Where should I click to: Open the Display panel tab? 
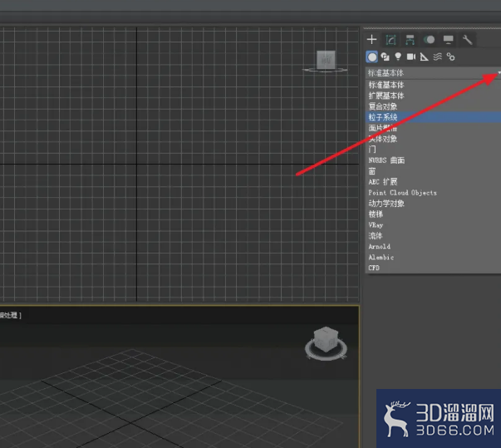(x=448, y=40)
